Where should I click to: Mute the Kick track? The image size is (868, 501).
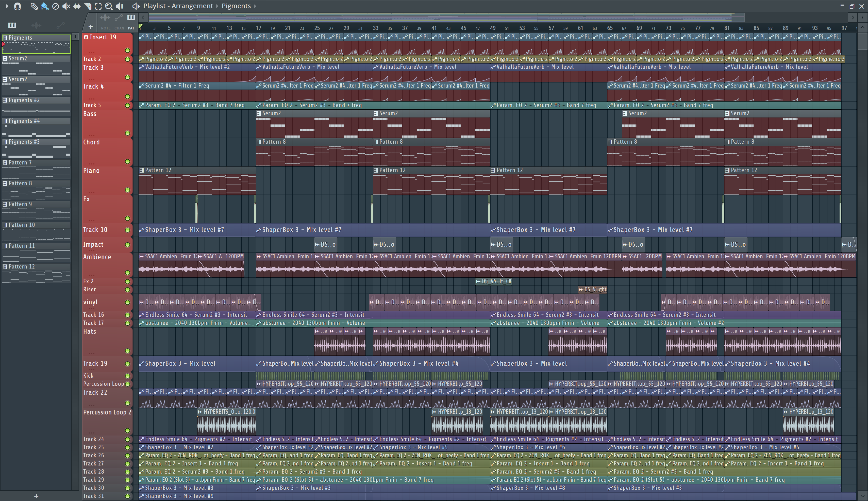point(127,376)
